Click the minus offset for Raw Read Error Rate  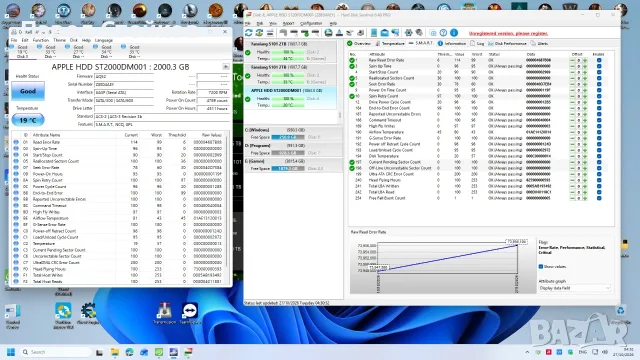point(572,60)
